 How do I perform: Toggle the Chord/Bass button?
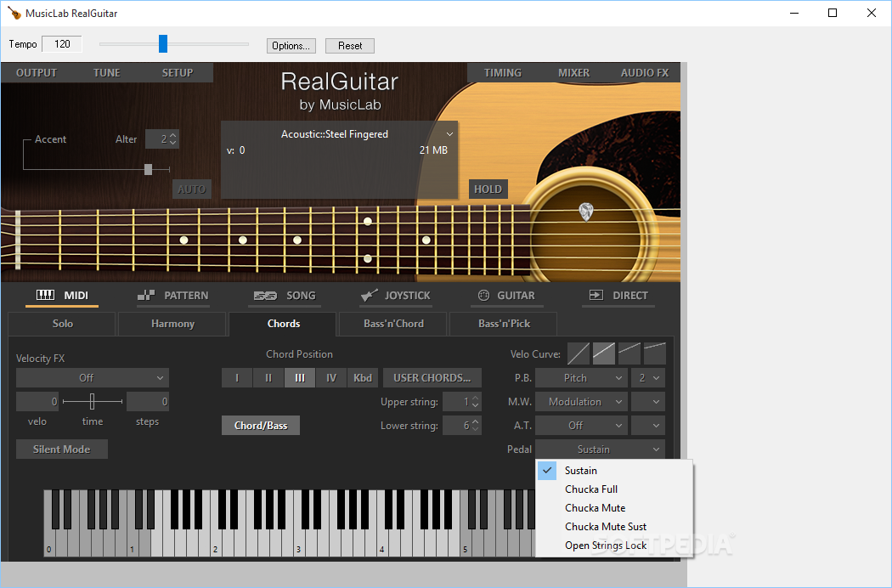pyautogui.click(x=261, y=425)
